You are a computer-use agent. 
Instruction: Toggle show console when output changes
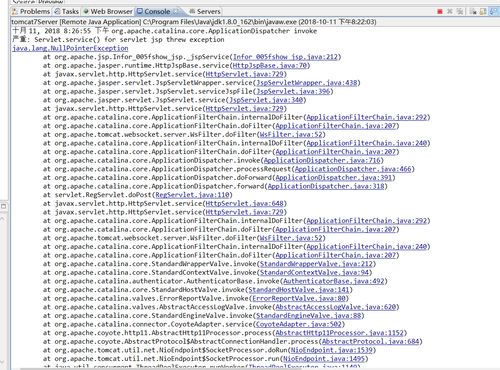click(493, 12)
